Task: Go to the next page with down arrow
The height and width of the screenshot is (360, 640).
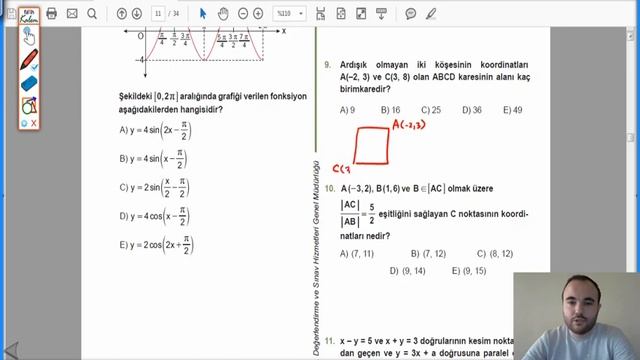Action: [137, 13]
